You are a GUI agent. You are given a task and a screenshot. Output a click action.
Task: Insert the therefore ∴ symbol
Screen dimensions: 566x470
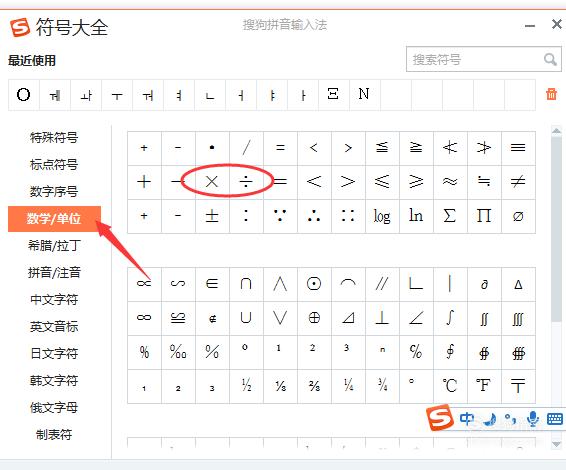(314, 216)
